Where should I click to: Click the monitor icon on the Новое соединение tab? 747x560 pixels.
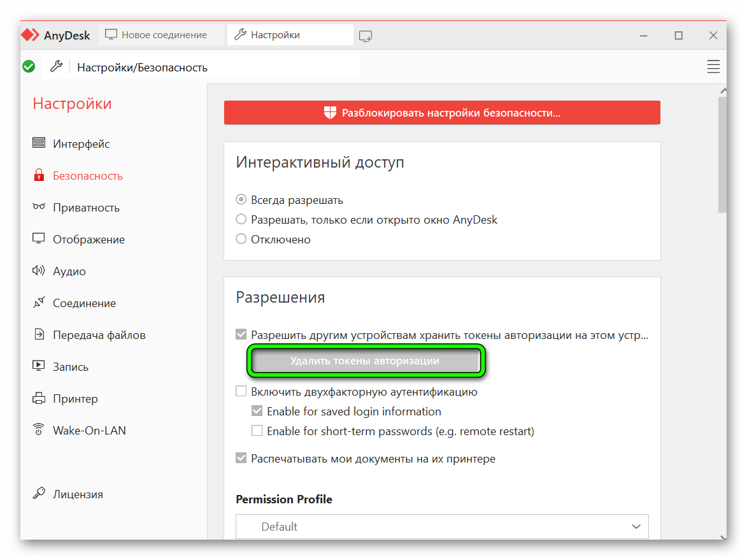coord(111,35)
